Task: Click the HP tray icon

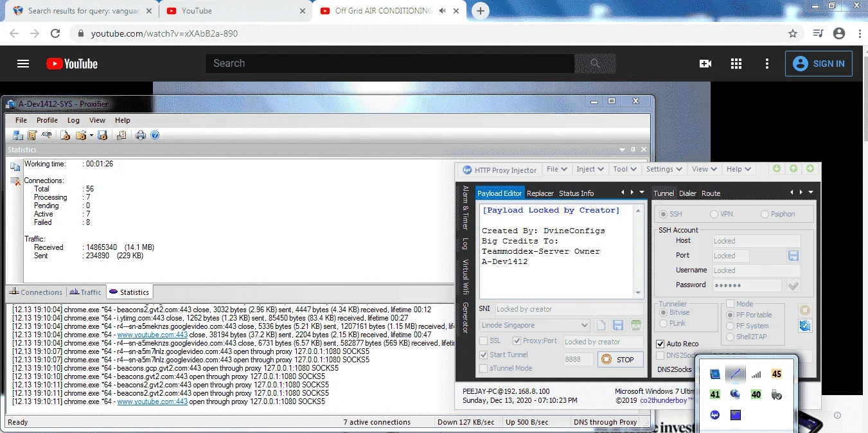Action: (x=715, y=415)
